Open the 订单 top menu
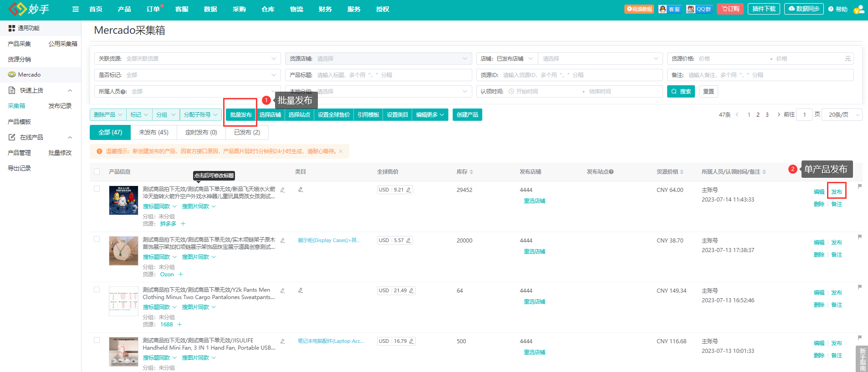Screen dimensions: 868x372 153,9
